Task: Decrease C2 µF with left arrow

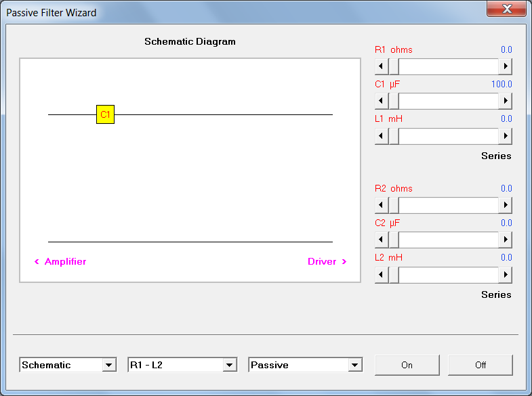Action: pos(382,240)
